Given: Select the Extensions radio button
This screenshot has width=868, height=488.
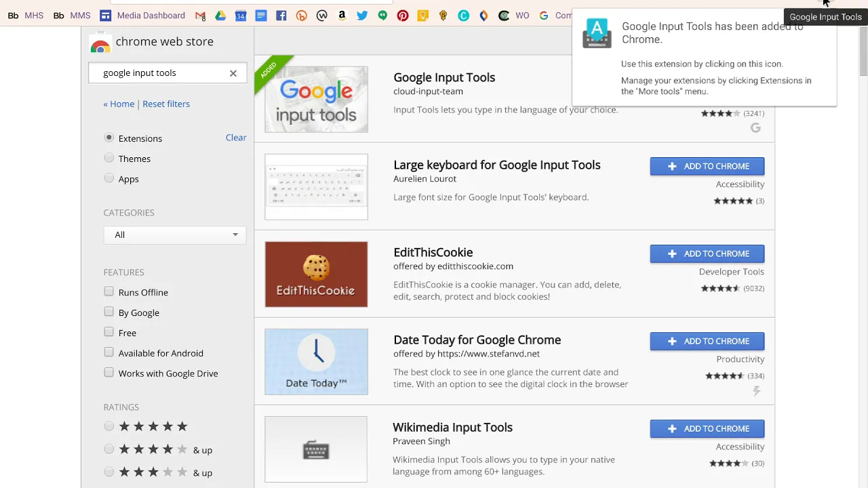Looking at the screenshot, I should (x=109, y=138).
